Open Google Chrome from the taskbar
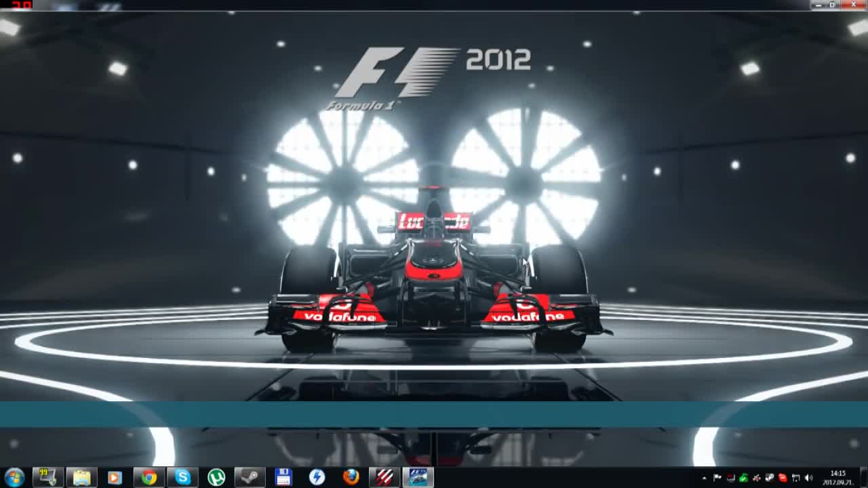 click(149, 477)
